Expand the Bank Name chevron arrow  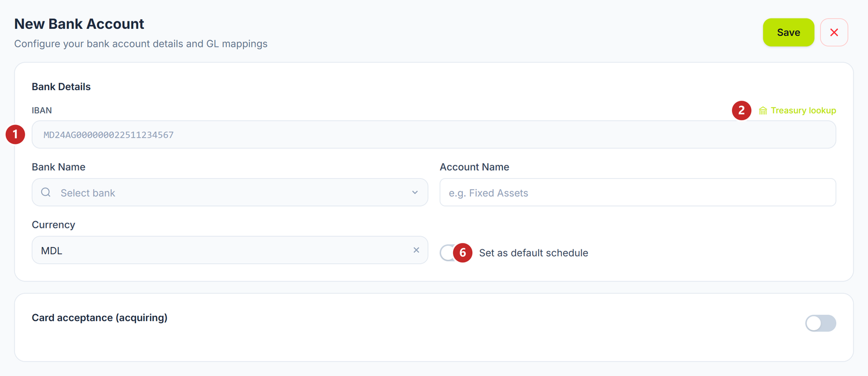(x=415, y=193)
